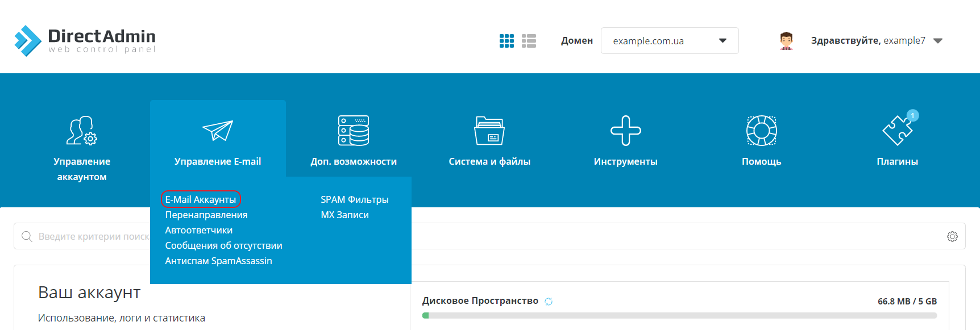The width and height of the screenshot is (980, 330).
Task: Open the Плагины puzzle icon
Action: 897,131
